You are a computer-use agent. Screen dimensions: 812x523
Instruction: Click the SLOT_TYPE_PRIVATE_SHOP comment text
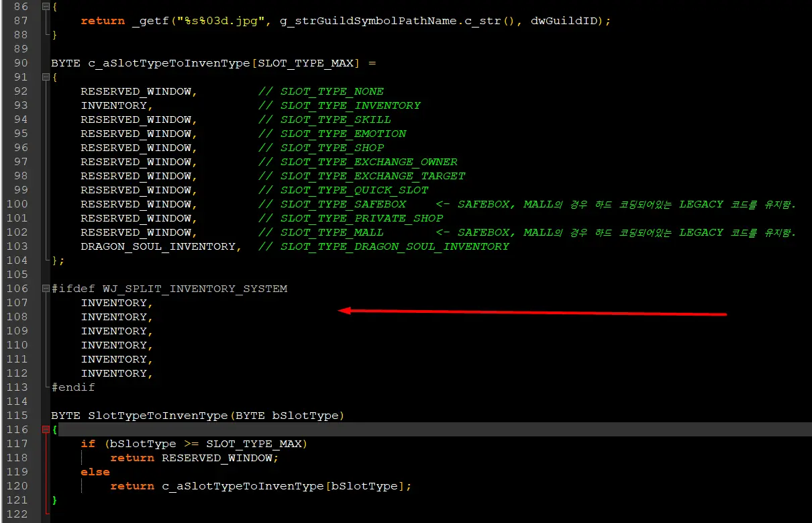pyautogui.click(x=362, y=218)
